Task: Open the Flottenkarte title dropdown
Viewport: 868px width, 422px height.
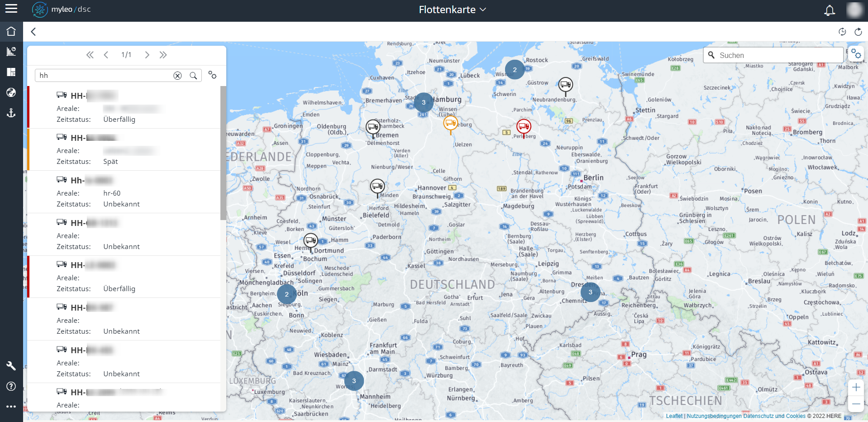Action: point(452,10)
